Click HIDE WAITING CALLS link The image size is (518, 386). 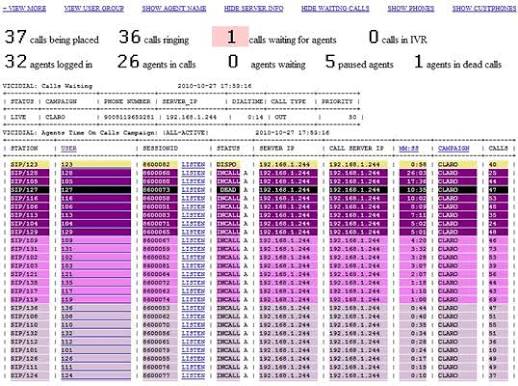[x=335, y=8]
